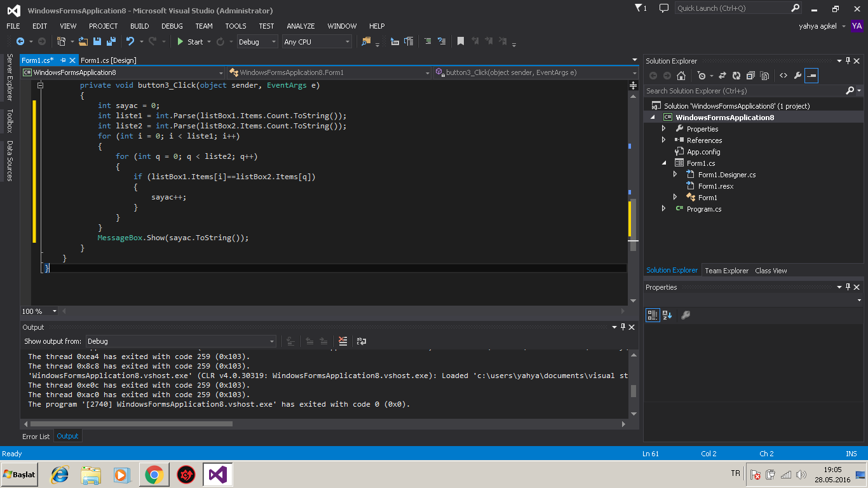
Task: Toggle a bookmark on the current line
Action: click(461, 41)
